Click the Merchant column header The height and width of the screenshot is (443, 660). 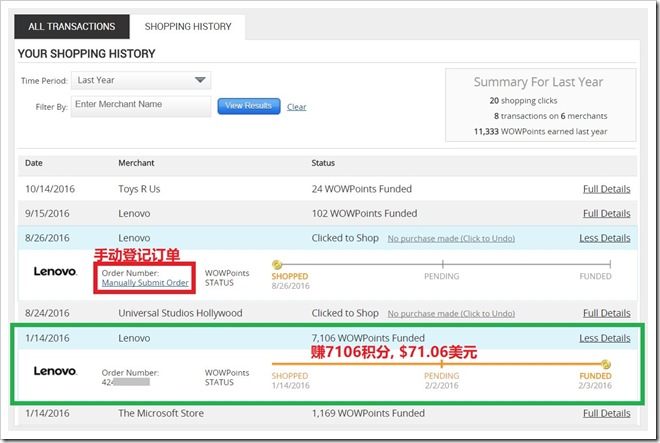(136, 163)
